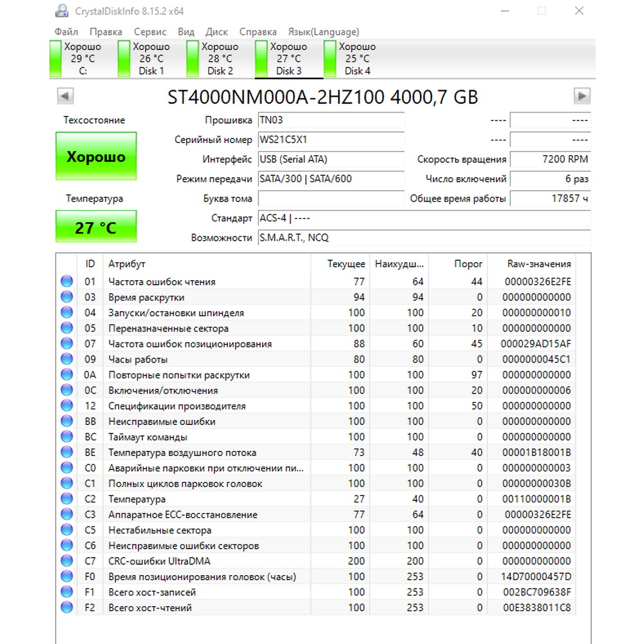
Task: Select the Часы работы attribute text
Action: (x=138, y=359)
